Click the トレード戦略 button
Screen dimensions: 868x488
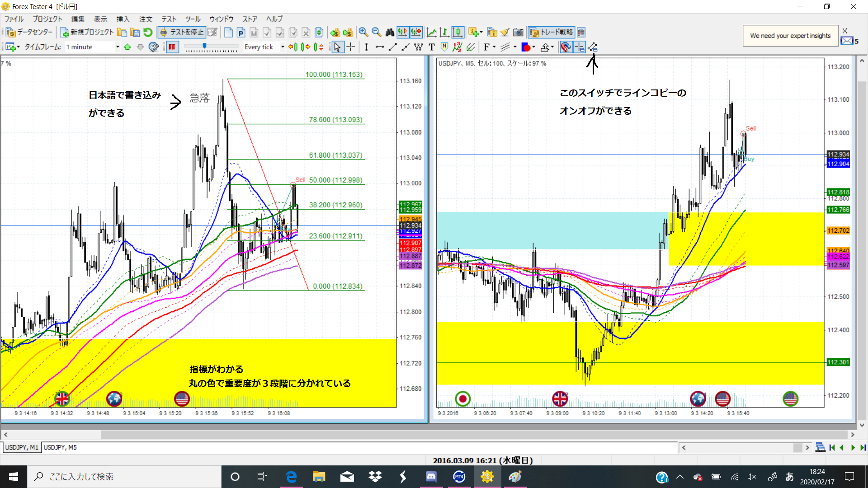[x=552, y=32]
